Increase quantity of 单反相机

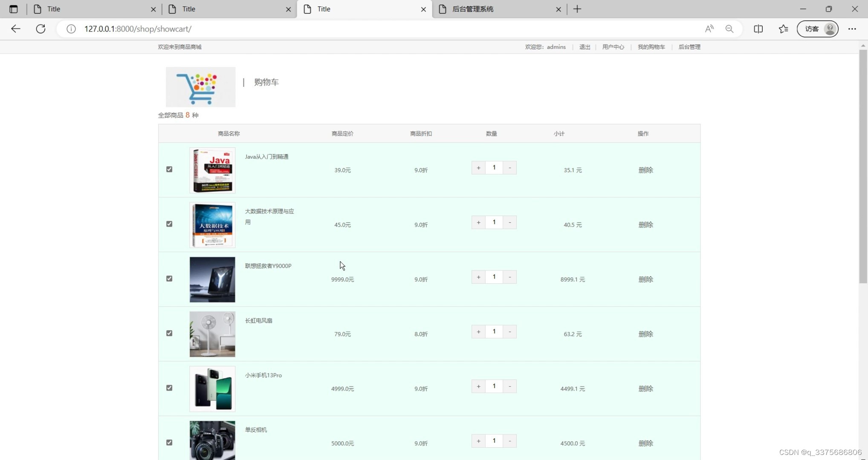(x=478, y=441)
